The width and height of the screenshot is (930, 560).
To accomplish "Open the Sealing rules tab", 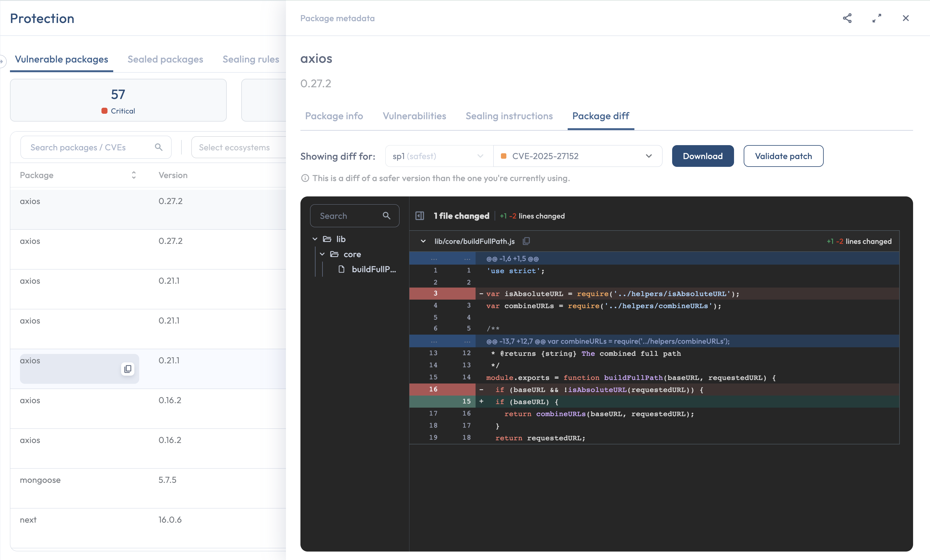I will 251,59.
